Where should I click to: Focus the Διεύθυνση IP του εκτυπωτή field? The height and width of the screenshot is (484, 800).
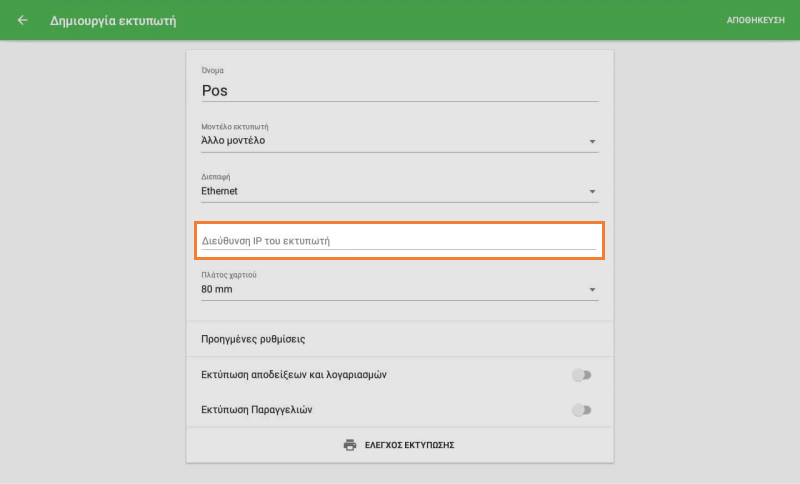point(398,241)
